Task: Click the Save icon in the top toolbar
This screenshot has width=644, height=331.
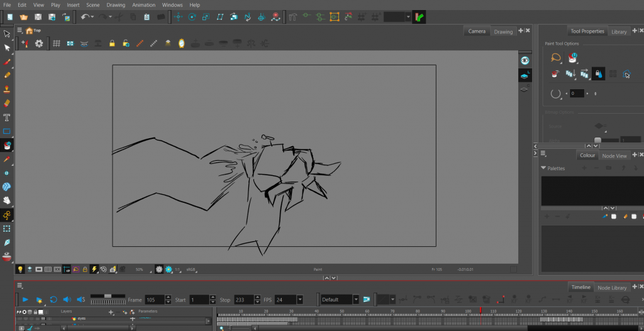Action: (x=38, y=16)
